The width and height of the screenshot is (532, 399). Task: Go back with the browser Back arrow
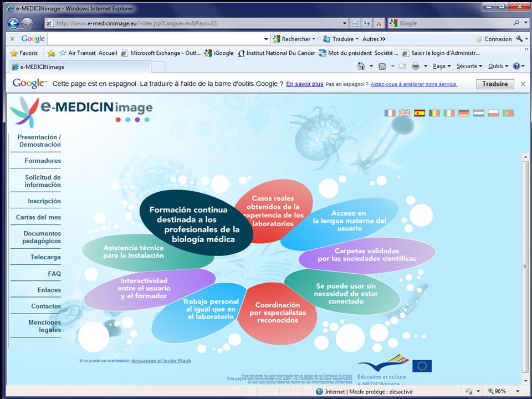tap(13, 23)
